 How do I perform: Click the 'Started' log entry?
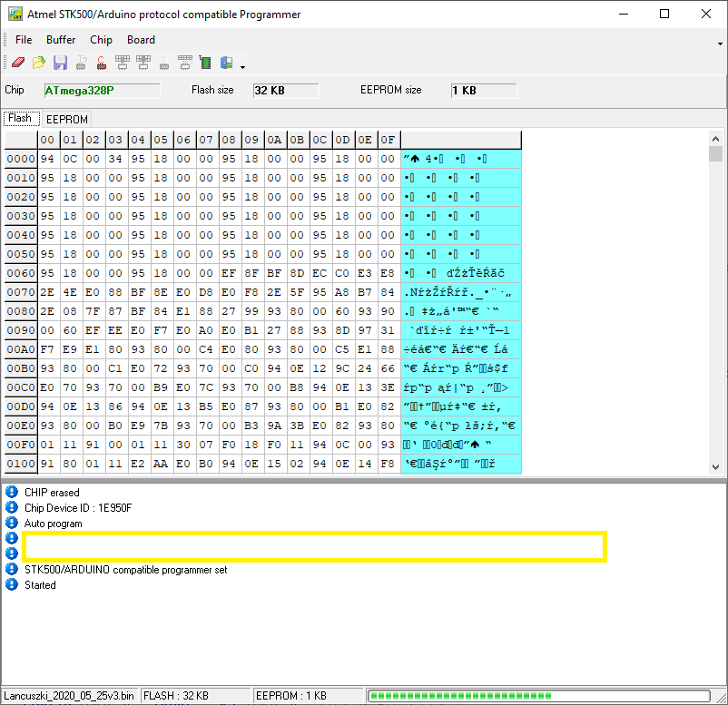pos(40,585)
